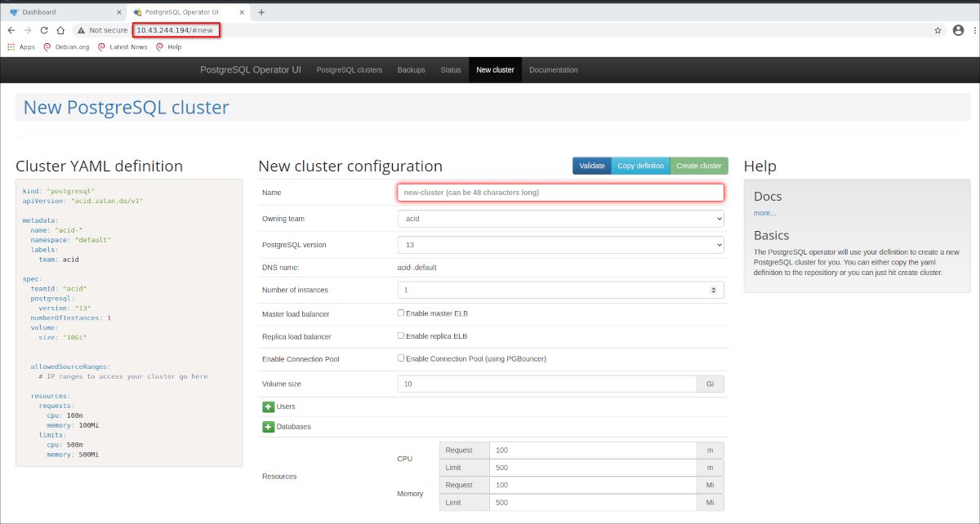This screenshot has height=524, width=980.
Task: Open the Status nav item
Action: tap(451, 70)
